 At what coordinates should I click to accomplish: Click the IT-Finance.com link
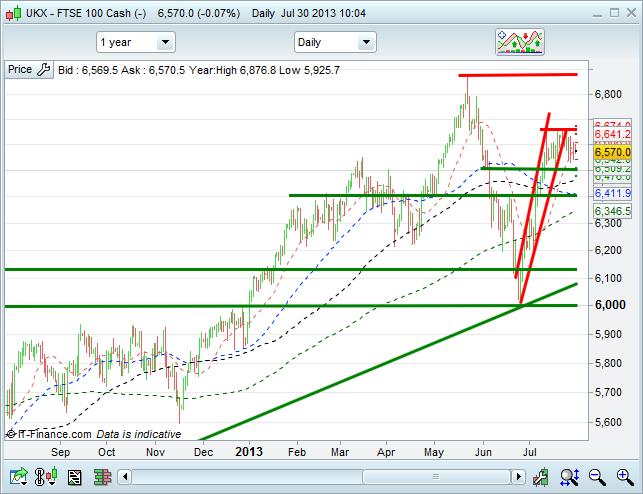click(48, 435)
